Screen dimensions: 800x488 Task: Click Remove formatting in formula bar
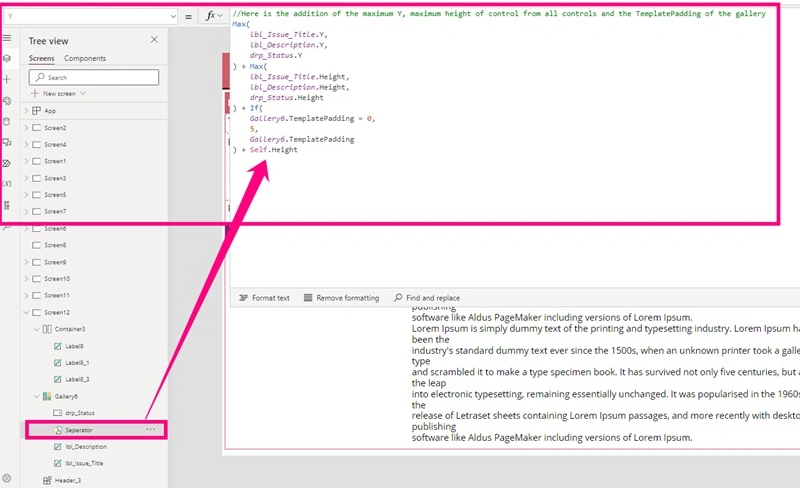click(x=341, y=298)
